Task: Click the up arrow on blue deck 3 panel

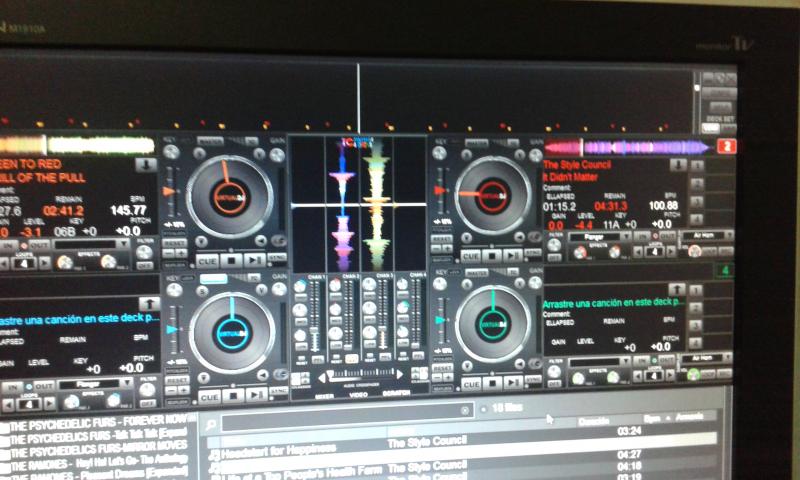Action: [x=149, y=304]
